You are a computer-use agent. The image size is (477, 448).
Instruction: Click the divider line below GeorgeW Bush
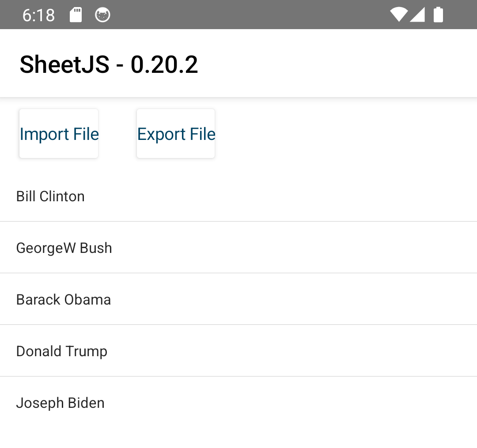click(238, 273)
